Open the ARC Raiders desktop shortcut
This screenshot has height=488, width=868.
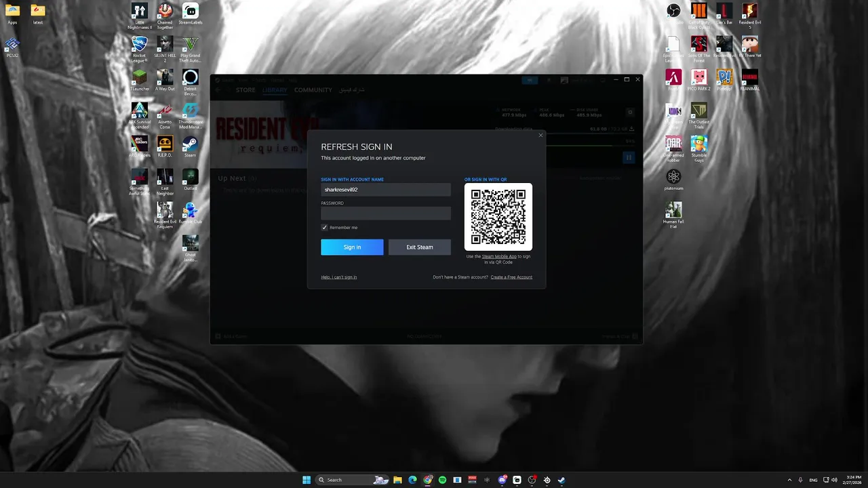pos(140,147)
